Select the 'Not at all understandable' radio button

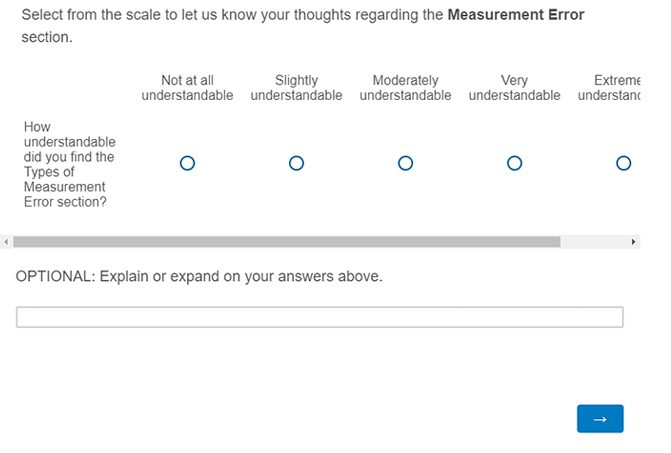pos(187,163)
